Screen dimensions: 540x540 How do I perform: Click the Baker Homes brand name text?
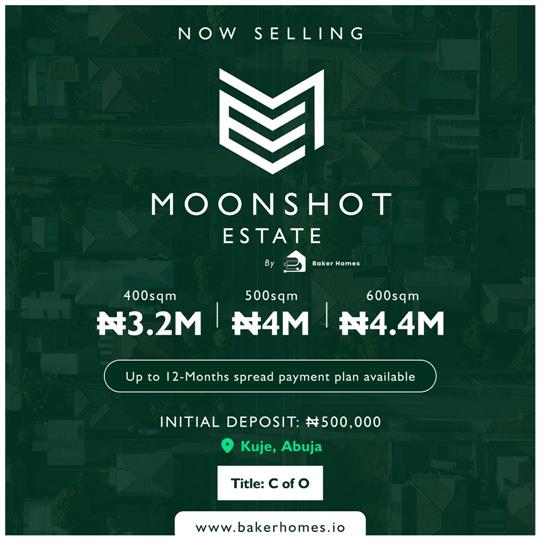point(336,263)
